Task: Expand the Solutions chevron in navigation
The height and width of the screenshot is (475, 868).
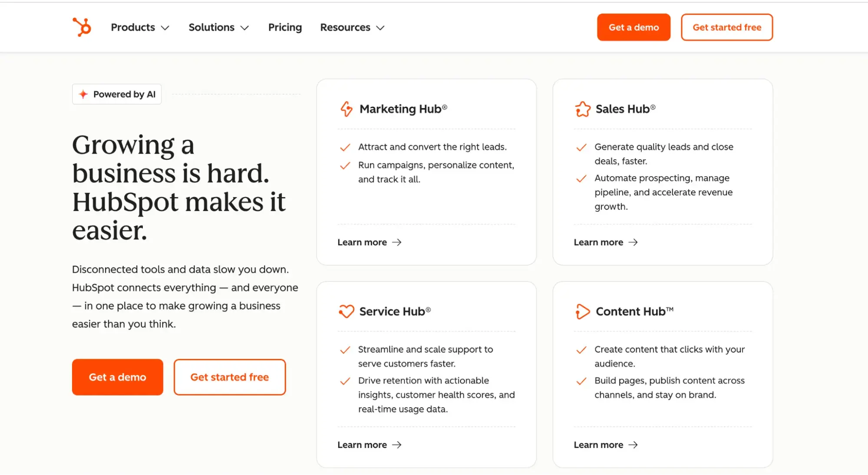Action: click(245, 28)
